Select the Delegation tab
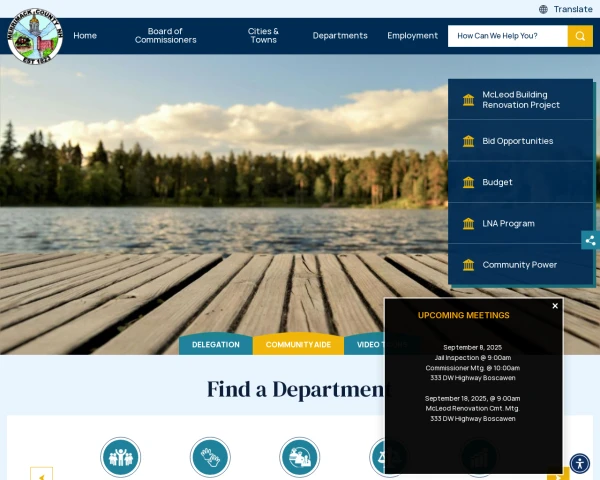This screenshot has width=600, height=480. 216,344
